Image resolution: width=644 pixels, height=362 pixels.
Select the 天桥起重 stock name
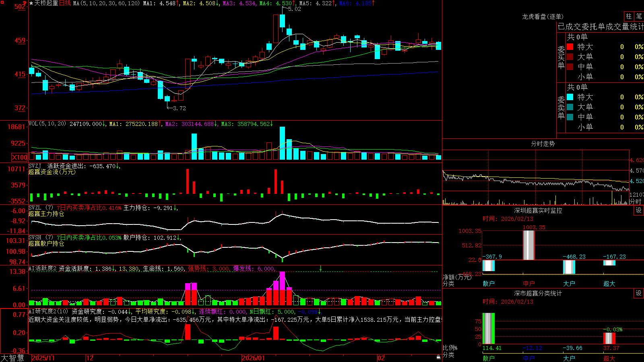pyautogui.click(x=46, y=3)
